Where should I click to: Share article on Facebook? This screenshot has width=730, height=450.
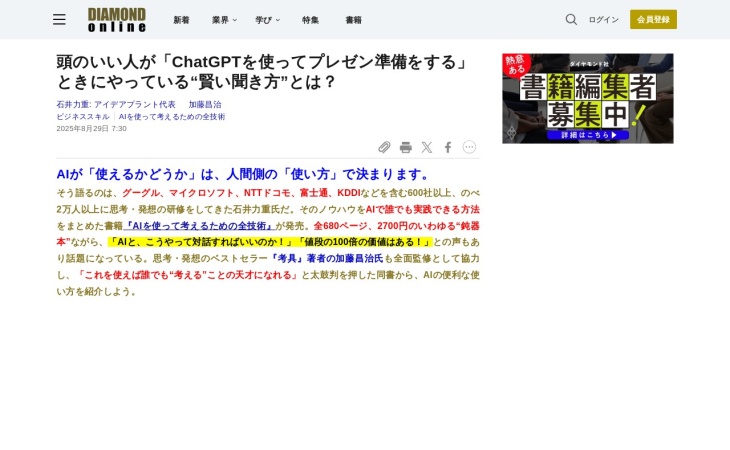click(x=448, y=148)
